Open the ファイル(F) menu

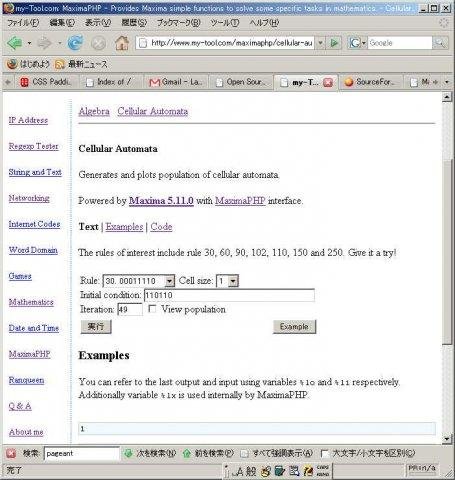click(x=23, y=23)
